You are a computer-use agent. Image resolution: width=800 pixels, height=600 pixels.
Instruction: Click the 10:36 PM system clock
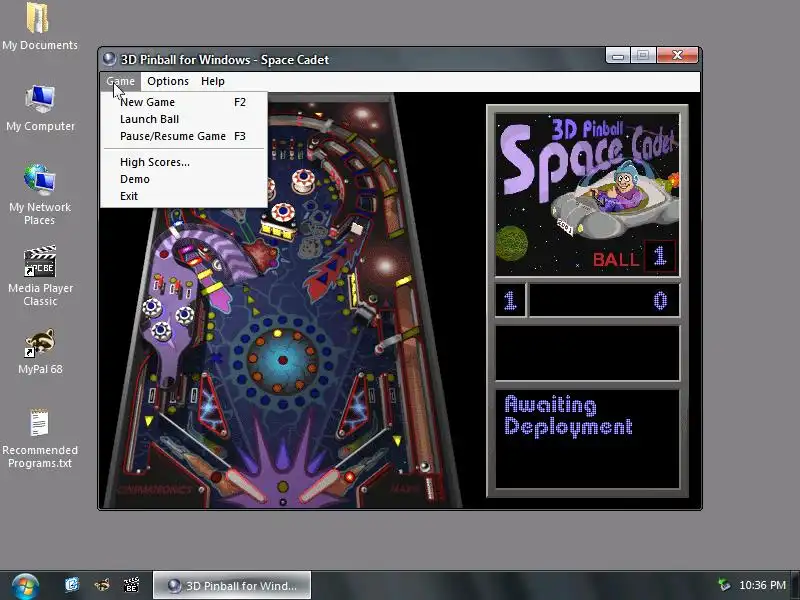pyautogui.click(x=762, y=585)
